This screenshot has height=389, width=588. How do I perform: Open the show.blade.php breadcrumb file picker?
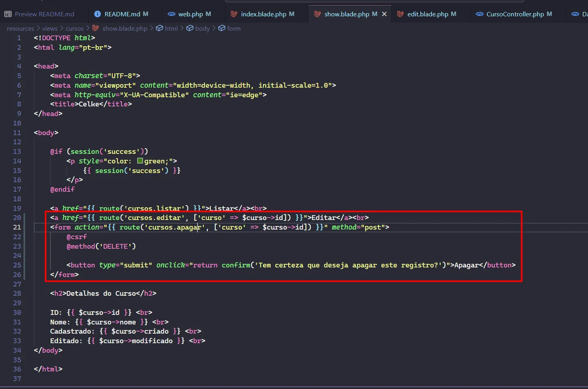125,28
